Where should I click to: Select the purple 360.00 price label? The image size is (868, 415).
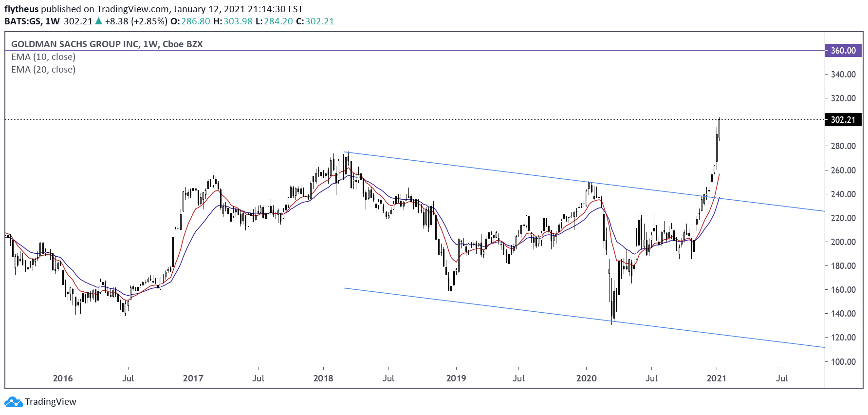843,51
